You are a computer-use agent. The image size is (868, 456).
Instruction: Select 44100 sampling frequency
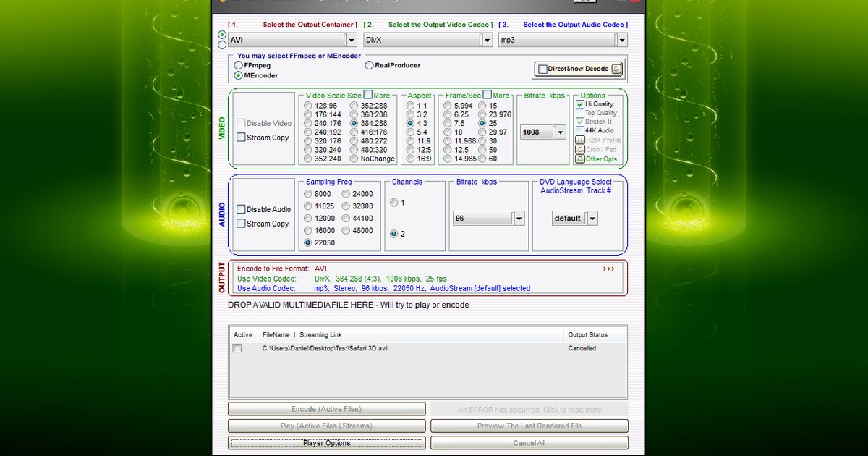click(x=346, y=218)
